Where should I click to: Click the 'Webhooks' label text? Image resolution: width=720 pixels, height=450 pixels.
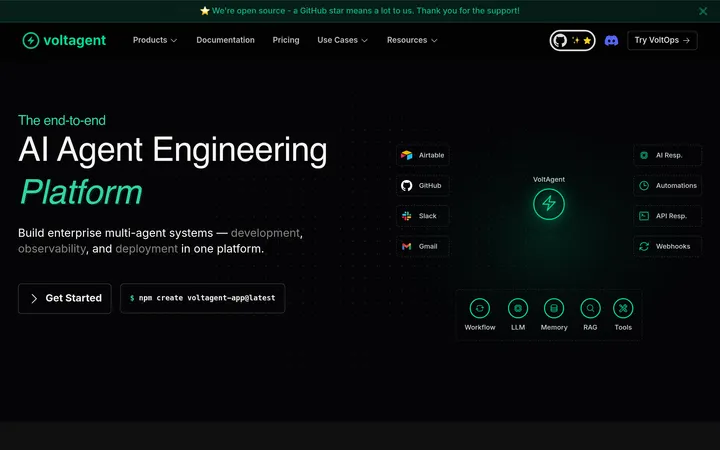click(673, 247)
